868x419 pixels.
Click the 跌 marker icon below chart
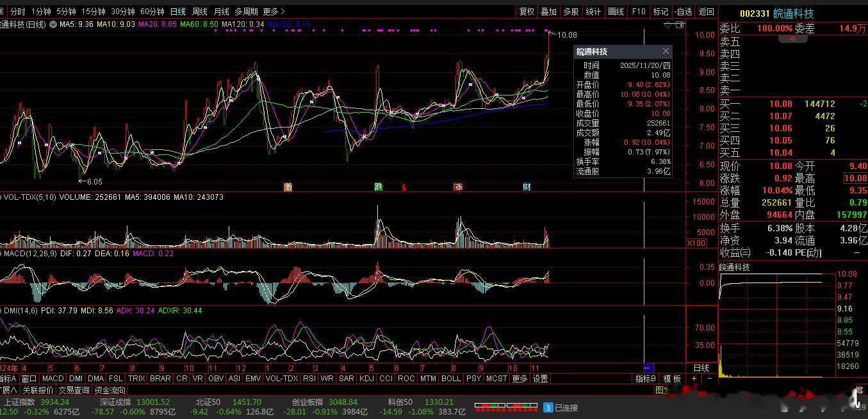click(379, 187)
